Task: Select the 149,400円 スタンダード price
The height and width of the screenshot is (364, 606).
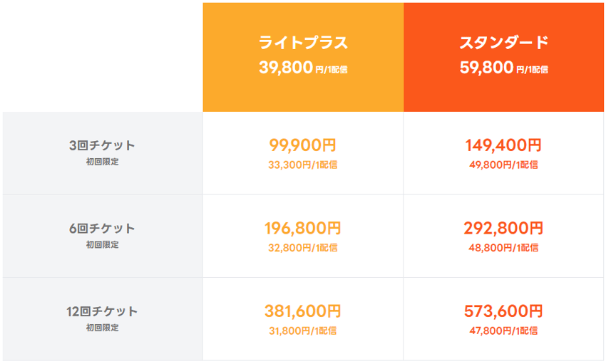Action: [503, 145]
